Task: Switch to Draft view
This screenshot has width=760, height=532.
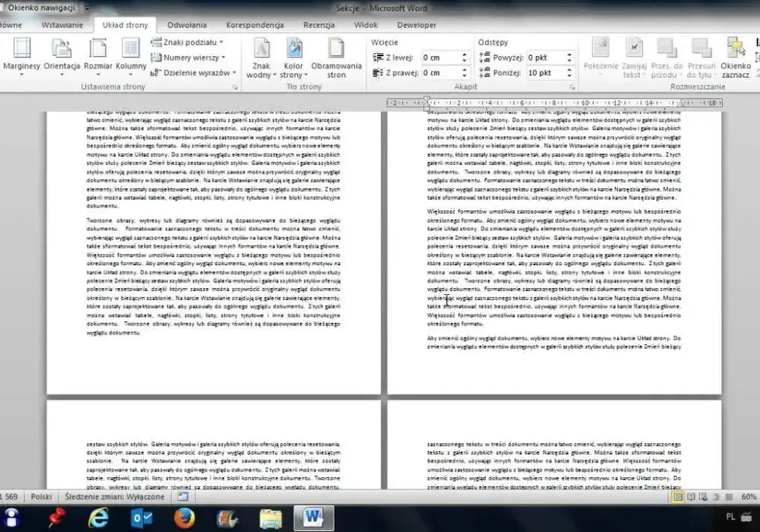Action: point(729,496)
